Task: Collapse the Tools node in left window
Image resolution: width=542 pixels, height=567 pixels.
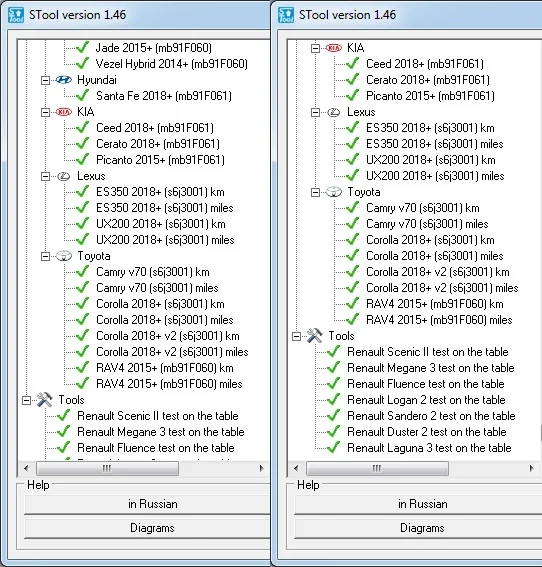Action: pyautogui.click(x=26, y=400)
